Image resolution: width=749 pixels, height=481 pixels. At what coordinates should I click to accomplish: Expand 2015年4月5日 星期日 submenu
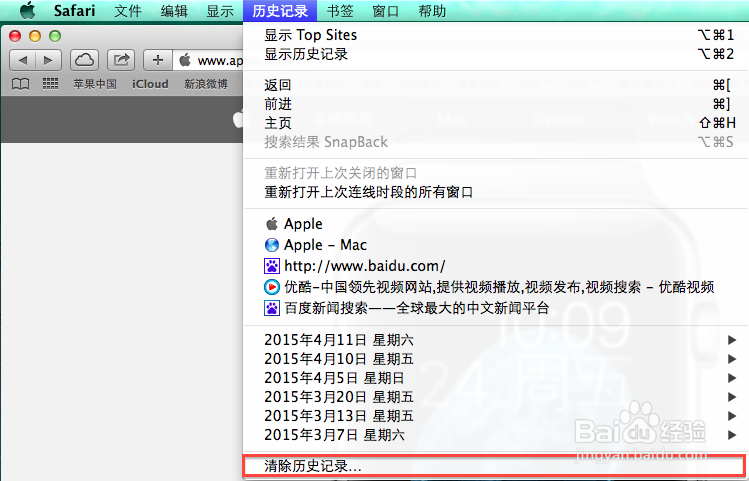tap(496, 378)
